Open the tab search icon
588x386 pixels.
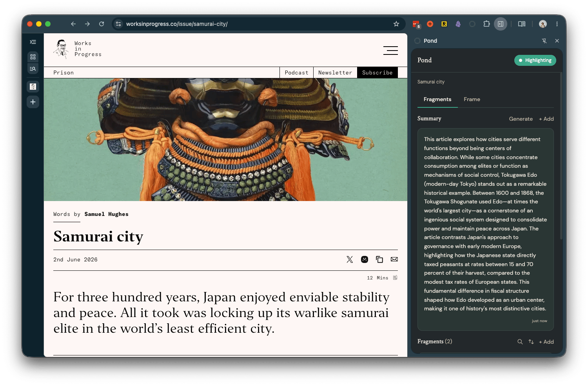[x=33, y=69]
